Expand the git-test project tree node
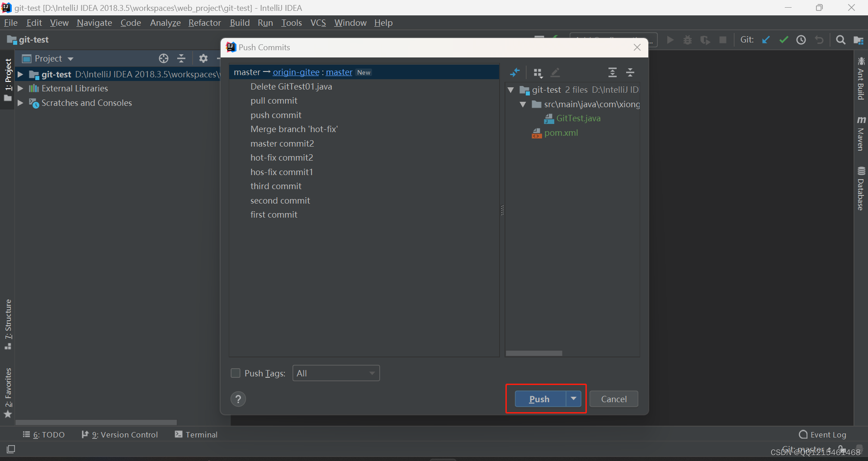 click(20, 74)
